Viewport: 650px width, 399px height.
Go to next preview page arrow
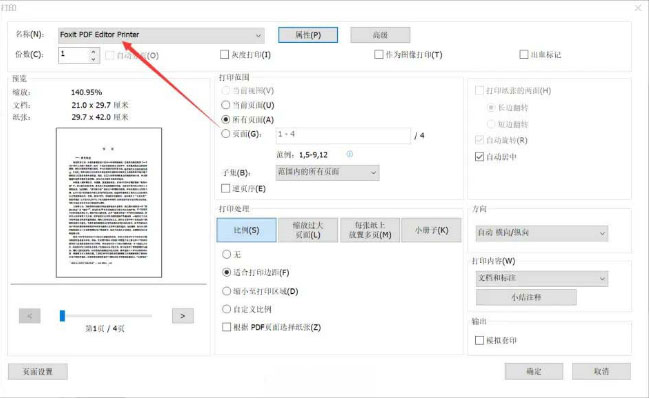(183, 316)
